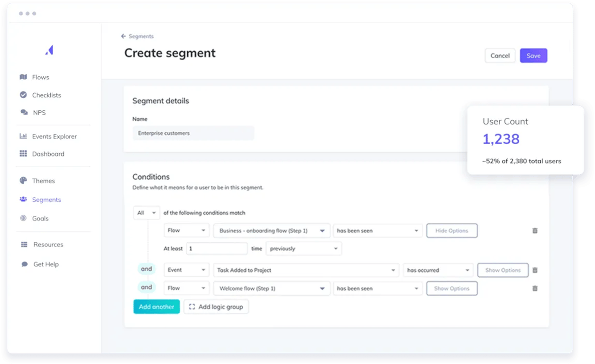The height and width of the screenshot is (364, 595).
Task: Open Themes palette icon
Action: 23,181
